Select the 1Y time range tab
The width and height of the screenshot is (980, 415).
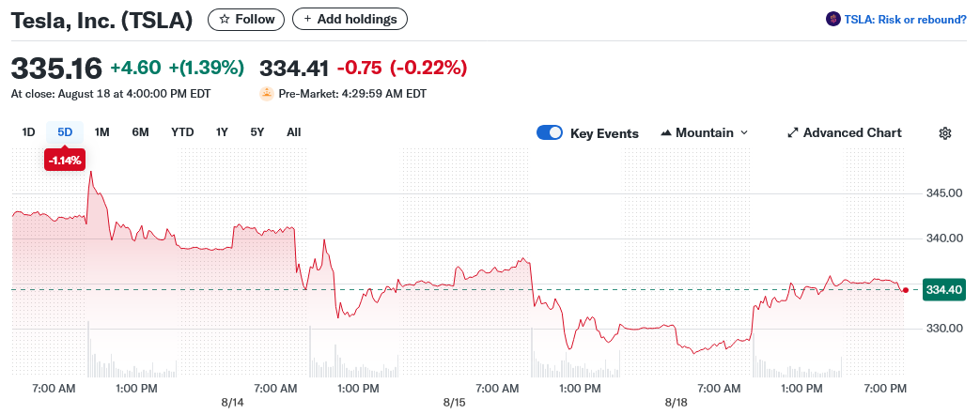tap(222, 132)
